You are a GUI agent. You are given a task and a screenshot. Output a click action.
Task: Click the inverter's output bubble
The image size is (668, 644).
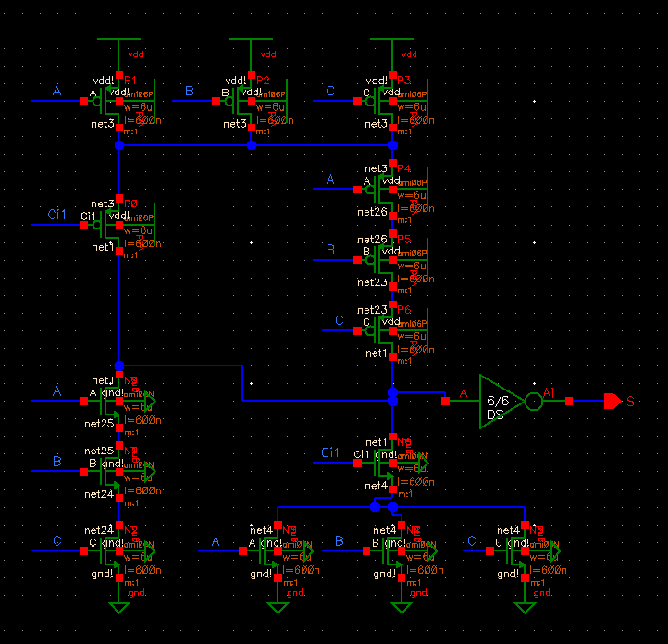pyautogui.click(x=534, y=402)
